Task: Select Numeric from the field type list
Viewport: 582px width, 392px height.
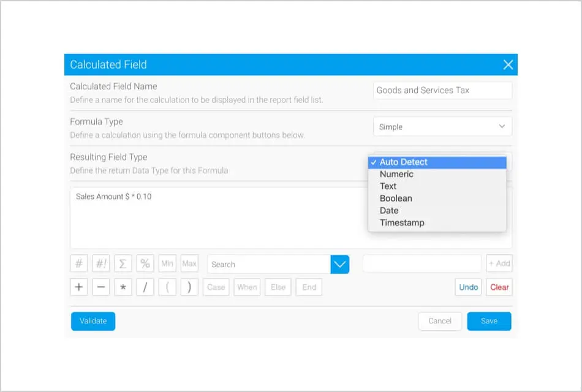Action: 396,174
